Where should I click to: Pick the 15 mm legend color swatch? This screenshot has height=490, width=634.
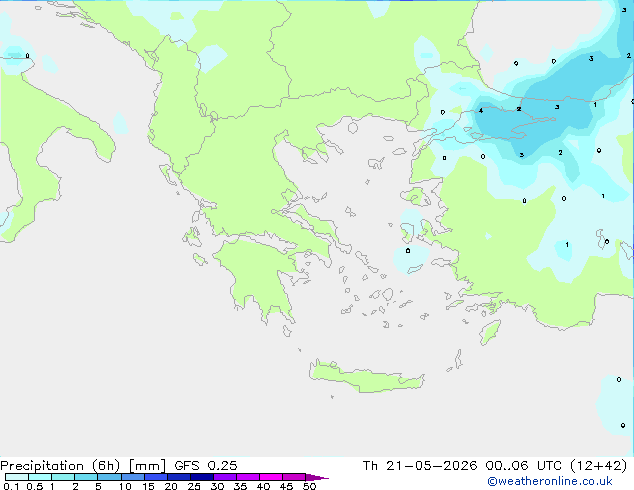pos(155,477)
